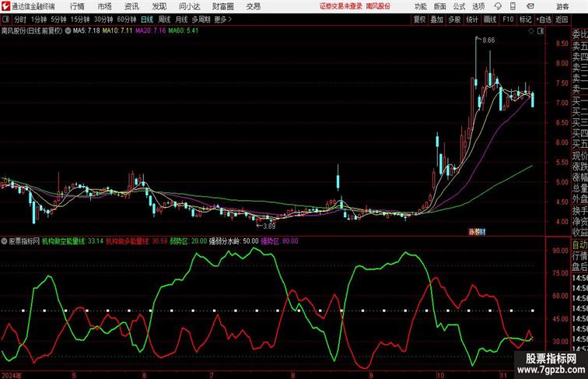The width and height of the screenshot is (588, 379).
Task: Open the 市场 menu
Action: [x=105, y=6]
